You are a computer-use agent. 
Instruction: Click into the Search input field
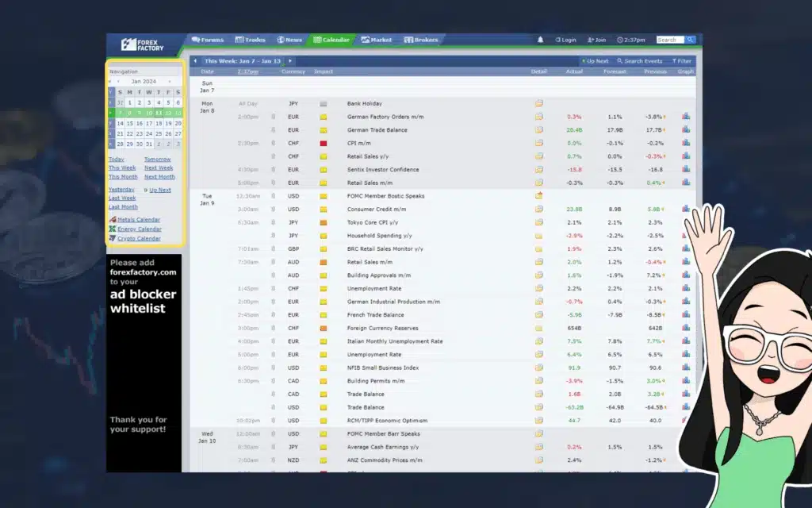click(x=670, y=40)
